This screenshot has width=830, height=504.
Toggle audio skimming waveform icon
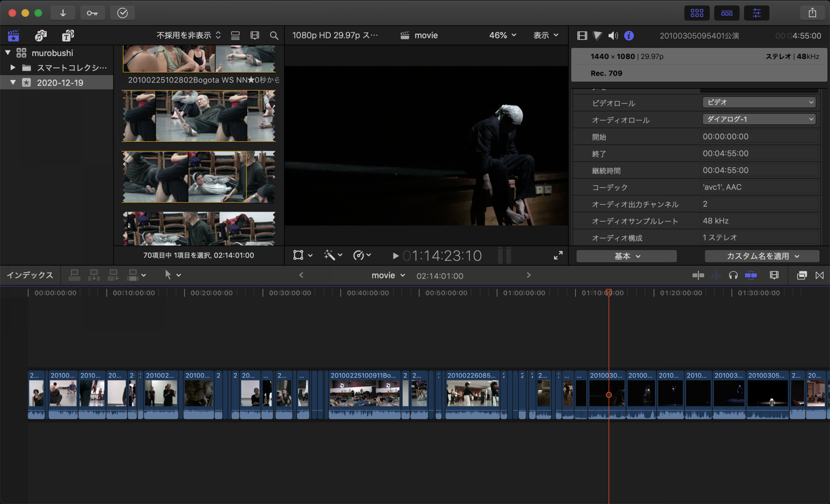point(716,275)
